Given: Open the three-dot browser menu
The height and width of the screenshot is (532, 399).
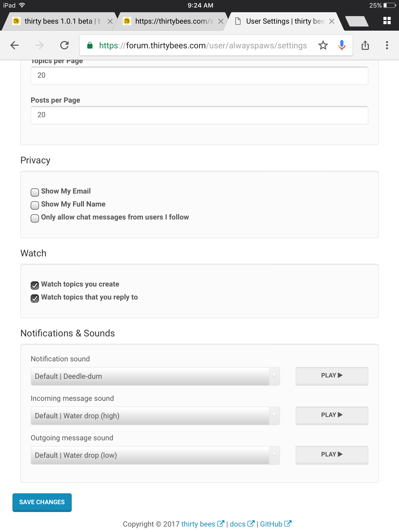Looking at the screenshot, I should [387, 45].
